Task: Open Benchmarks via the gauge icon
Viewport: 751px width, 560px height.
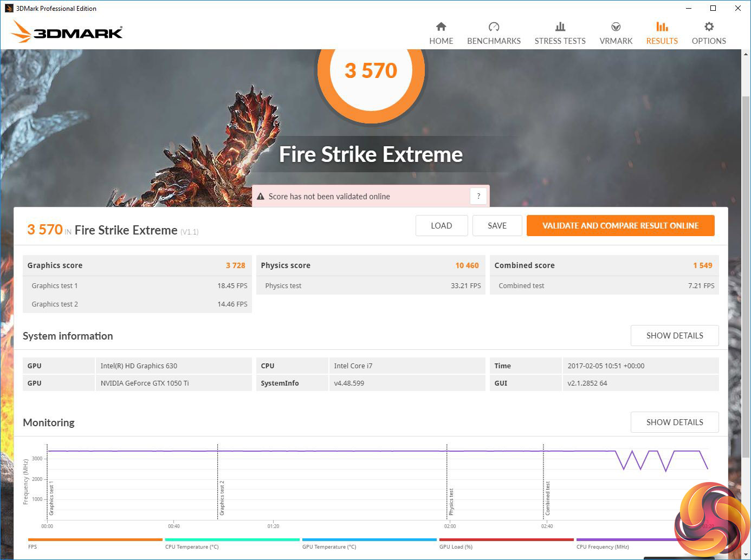Action: point(494,27)
